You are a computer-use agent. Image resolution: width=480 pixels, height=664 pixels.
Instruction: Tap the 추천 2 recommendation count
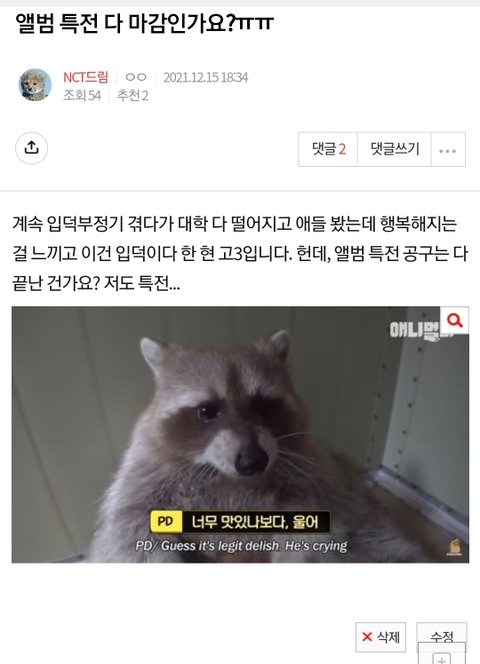[x=133, y=95]
